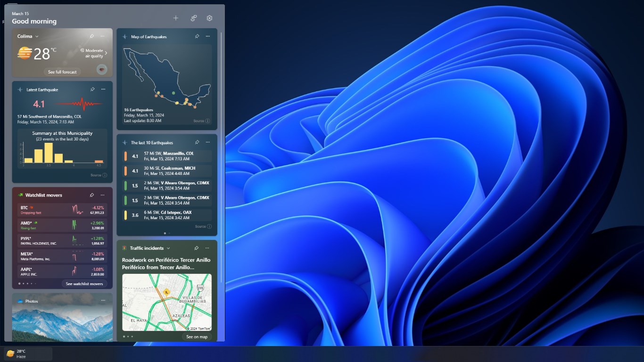Pin the Latest Earthquake widget
Image resolution: width=644 pixels, height=362 pixels.
pyautogui.click(x=92, y=89)
